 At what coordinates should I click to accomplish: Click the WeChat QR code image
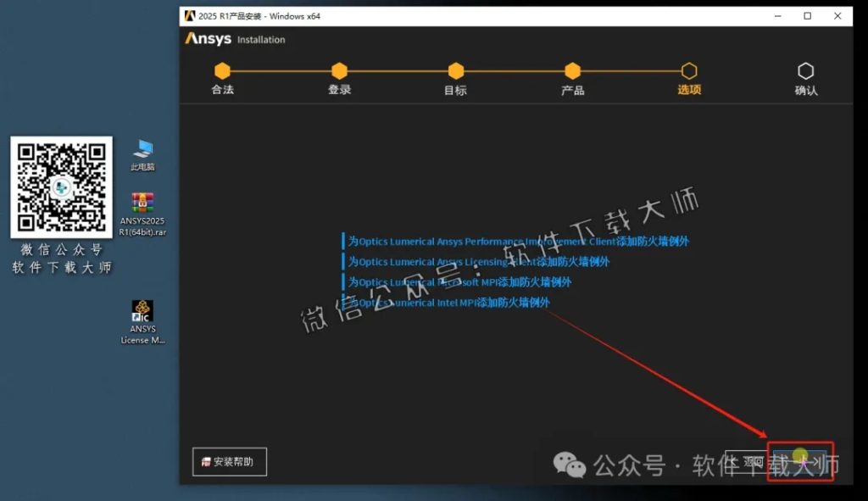point(60,188)
